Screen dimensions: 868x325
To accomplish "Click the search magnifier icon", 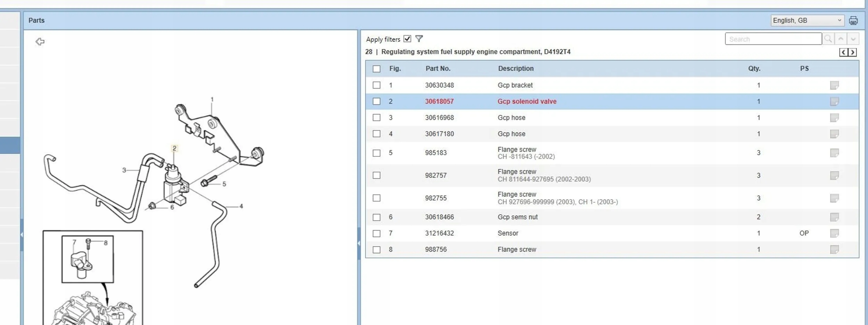I will tap(828, 39).
